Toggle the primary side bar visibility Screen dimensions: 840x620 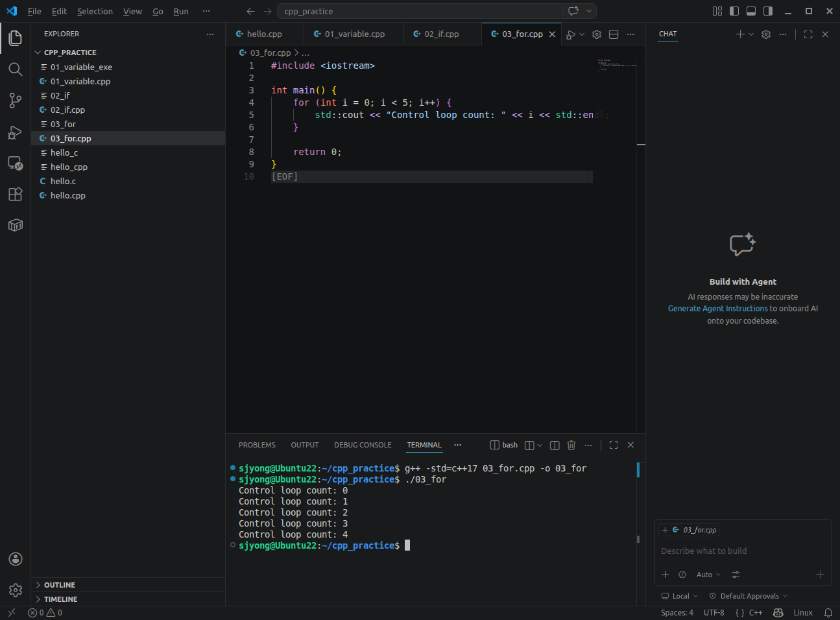point(734,11)
